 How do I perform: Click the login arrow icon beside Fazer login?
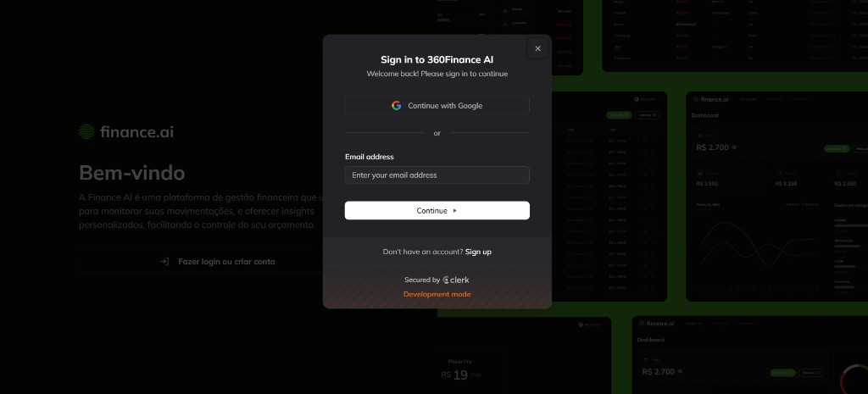pyautogui.click(x=164, y=261)
